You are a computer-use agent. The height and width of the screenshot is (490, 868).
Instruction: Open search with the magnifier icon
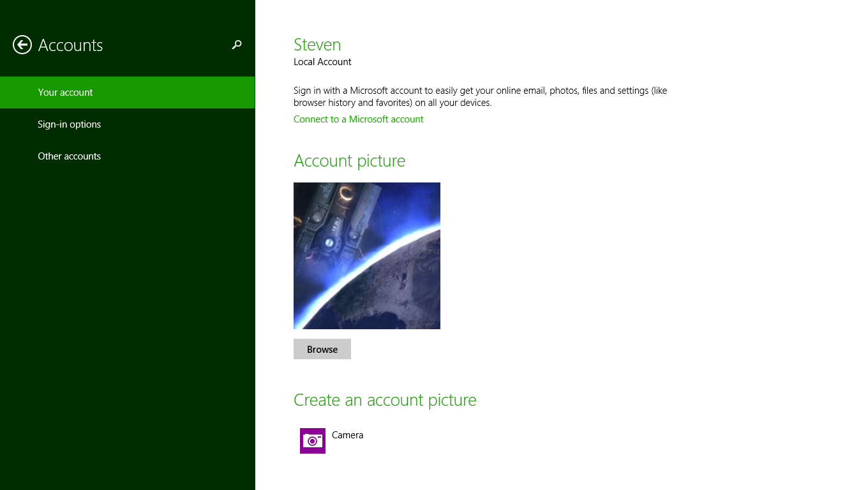[237, 45]
